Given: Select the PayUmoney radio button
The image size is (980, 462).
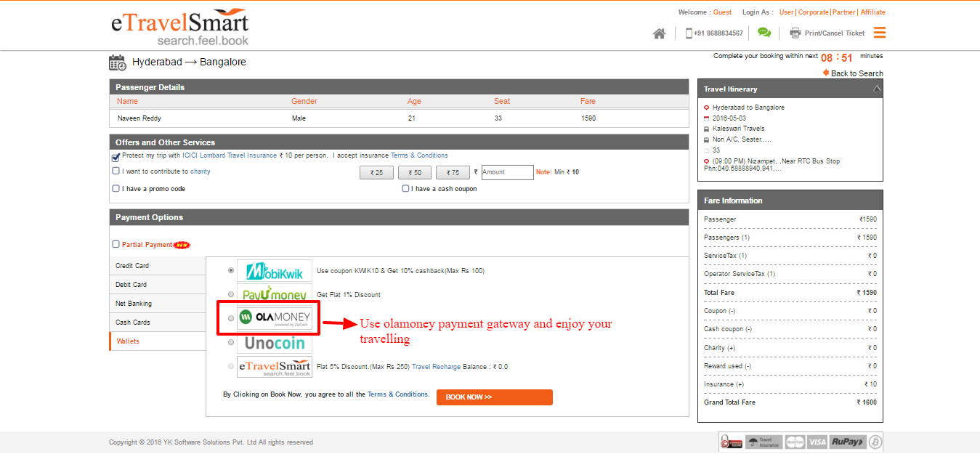Looking at the screenshot, I should (231, 294).
